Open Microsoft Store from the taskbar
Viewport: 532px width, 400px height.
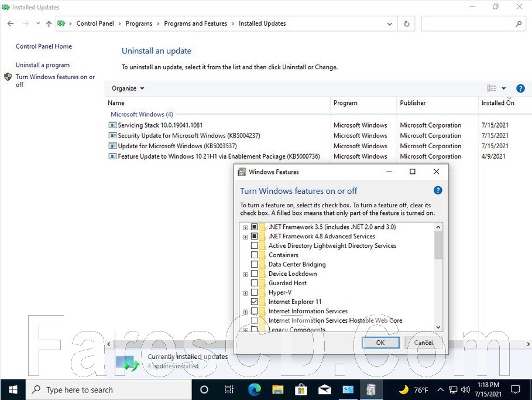coord(301,389)
